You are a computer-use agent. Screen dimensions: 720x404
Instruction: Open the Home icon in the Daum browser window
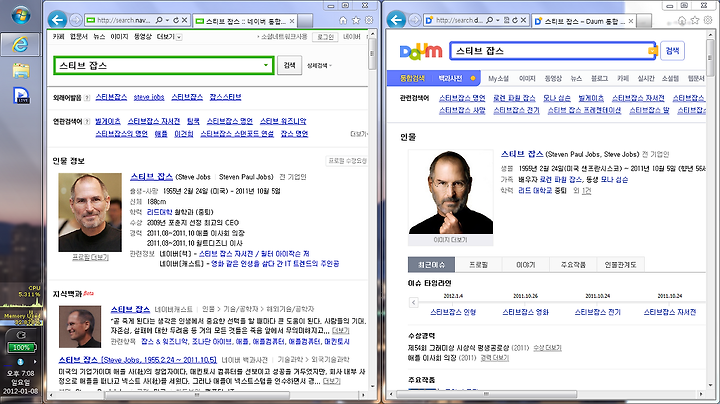682,20
